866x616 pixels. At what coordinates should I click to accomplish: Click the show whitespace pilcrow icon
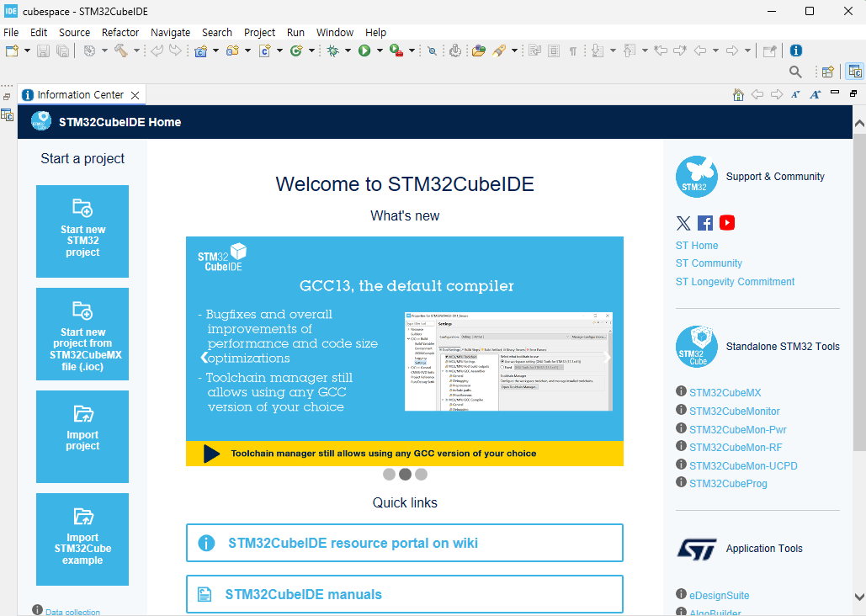coord(573,50)
